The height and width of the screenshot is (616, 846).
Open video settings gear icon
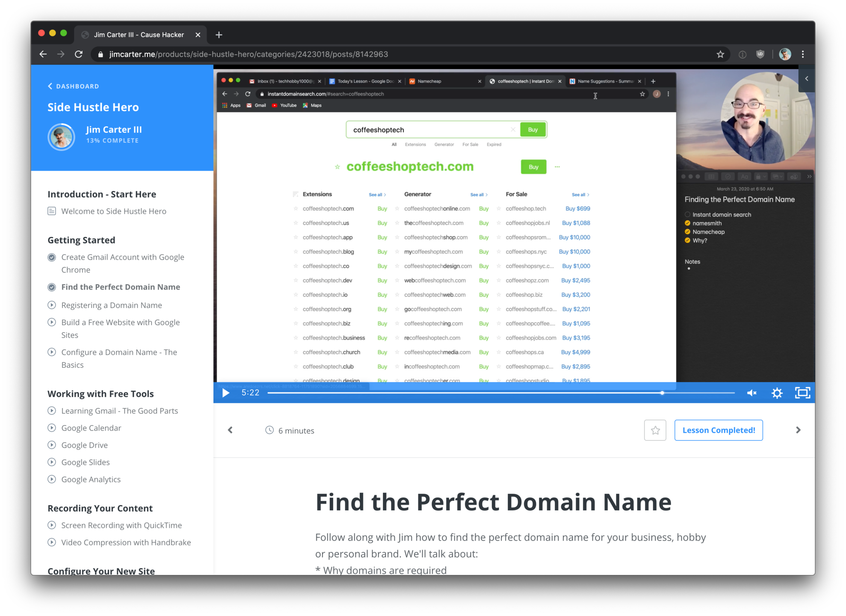pyautogui.click(x=777, y=393)
